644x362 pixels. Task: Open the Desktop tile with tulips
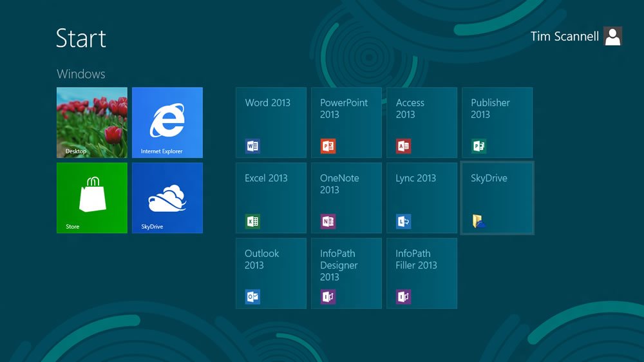coord(92,122)
